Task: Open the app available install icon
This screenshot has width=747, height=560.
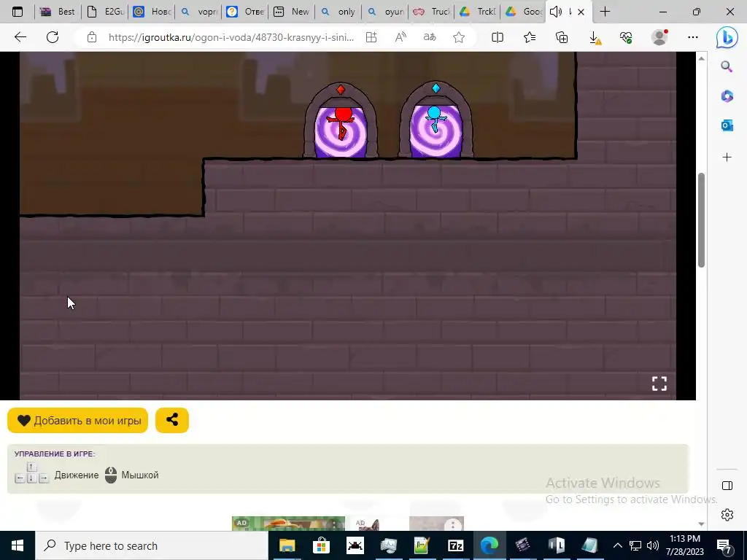Action: 371,37
